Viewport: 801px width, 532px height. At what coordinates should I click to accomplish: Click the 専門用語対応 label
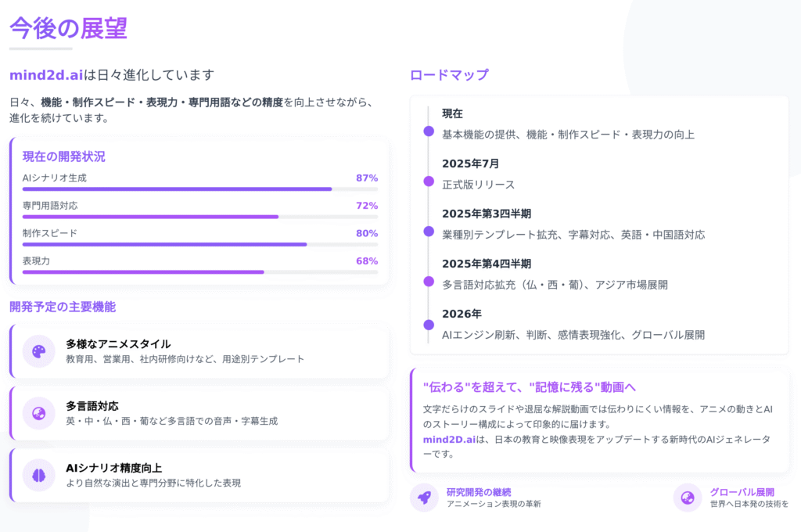click(x=50, y=206)
